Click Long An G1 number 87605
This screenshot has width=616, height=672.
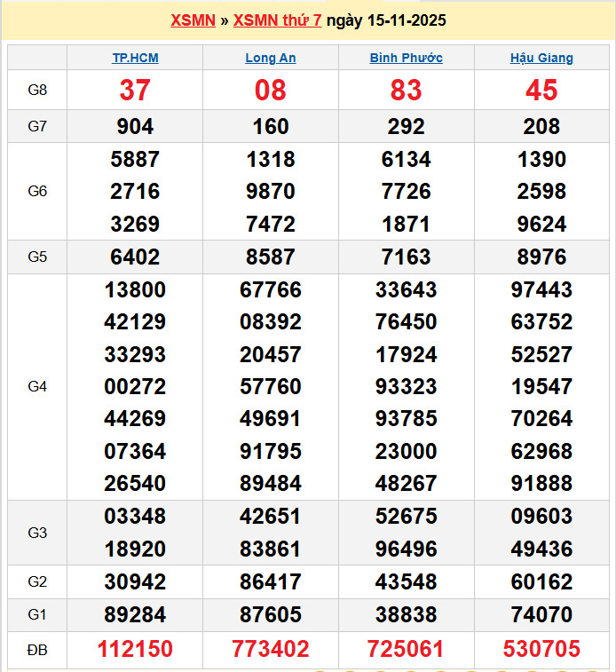(x=271, y=614)
